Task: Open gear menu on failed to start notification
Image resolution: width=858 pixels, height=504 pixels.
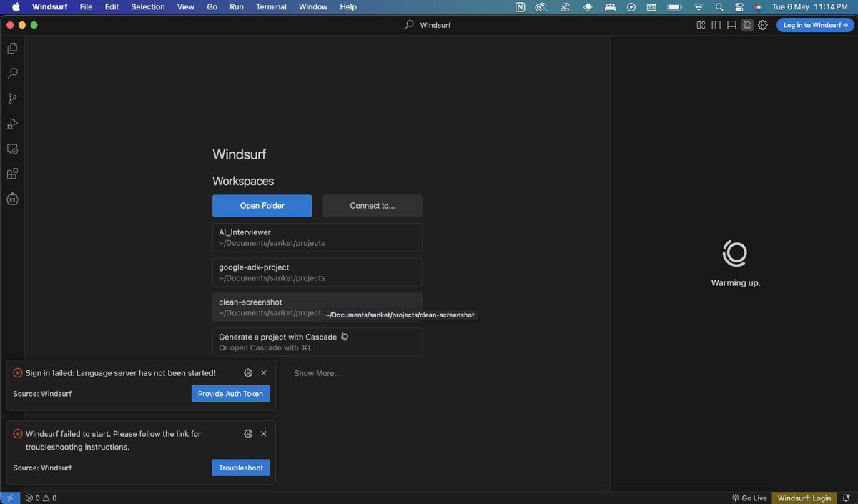Action: pos(248,434)
